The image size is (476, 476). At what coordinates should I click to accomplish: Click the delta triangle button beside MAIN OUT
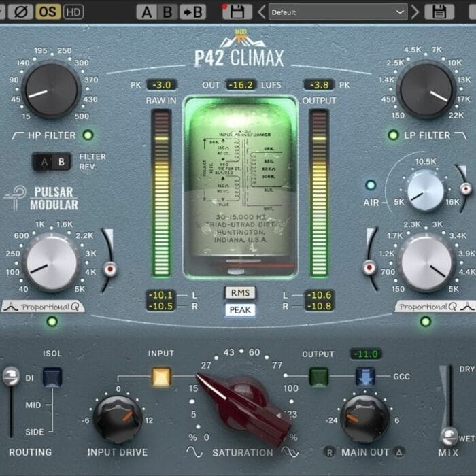pos(399,453)
